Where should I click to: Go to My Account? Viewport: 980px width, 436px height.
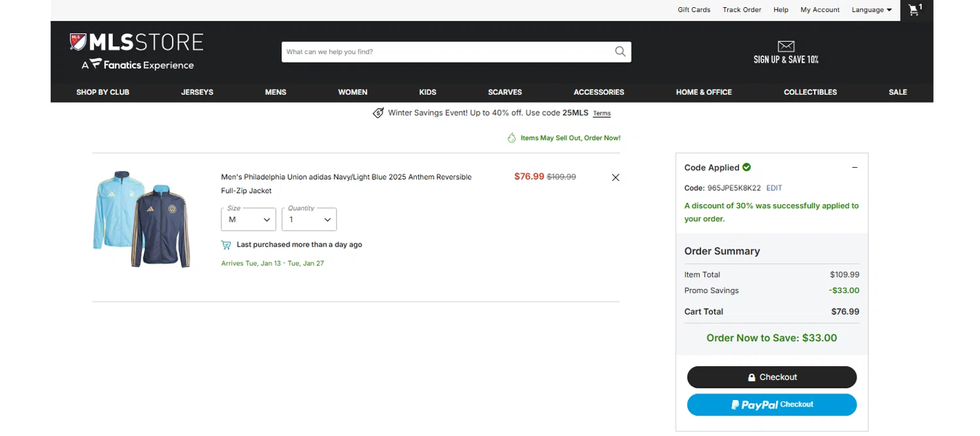820,10
